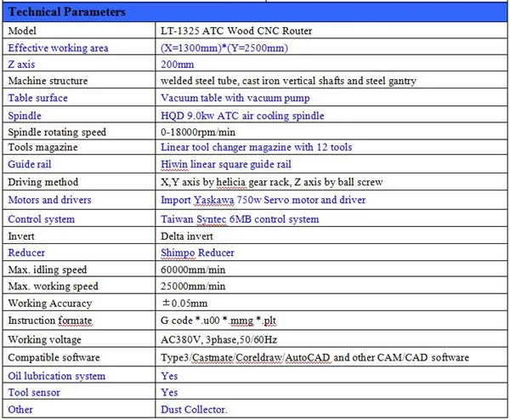Select 'Driving method' label
The width and height of the screenshot is (510, 420).
click(x=43, y=182)
